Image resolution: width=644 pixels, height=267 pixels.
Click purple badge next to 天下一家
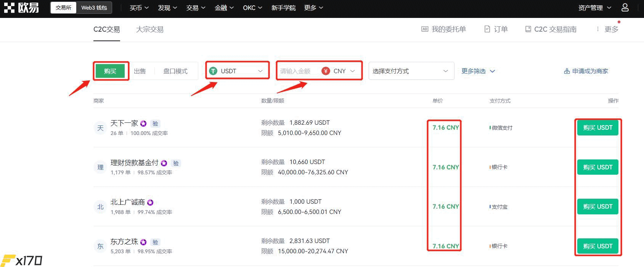[143, 124]
